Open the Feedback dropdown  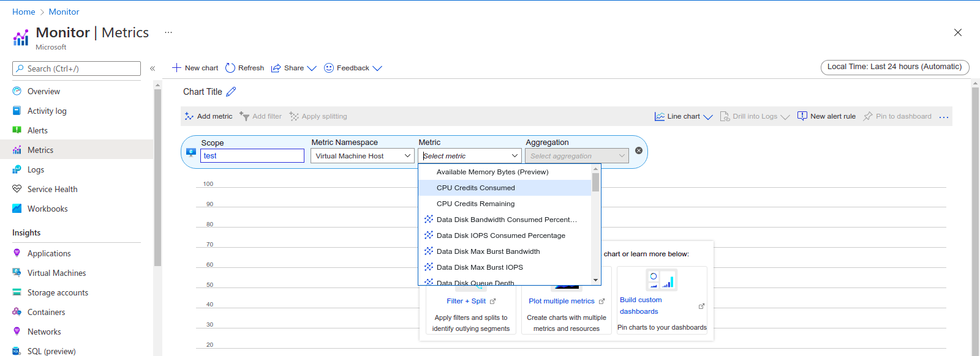tap(353, 68)
